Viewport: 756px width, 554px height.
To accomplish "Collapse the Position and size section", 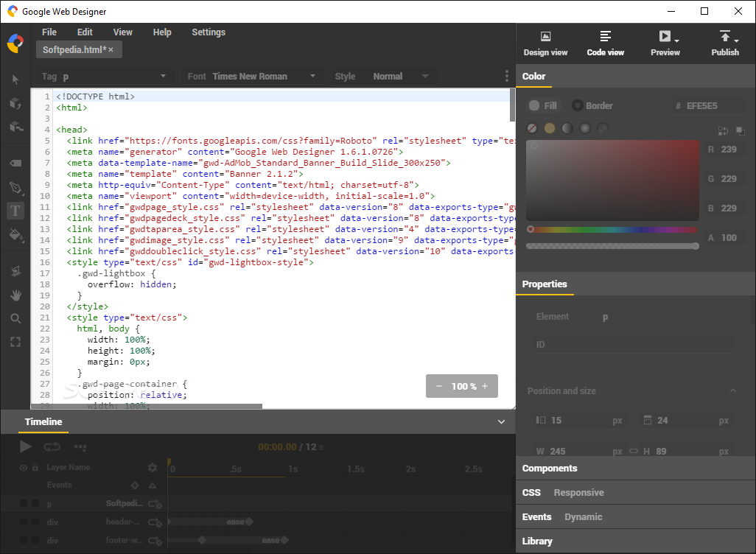I will [x=733, y=390].
